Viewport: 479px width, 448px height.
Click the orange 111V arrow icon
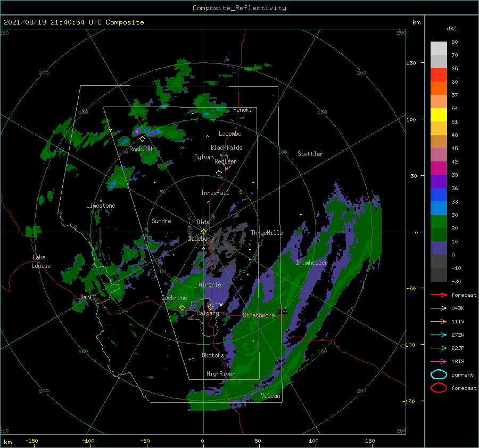tap(439, 321)
